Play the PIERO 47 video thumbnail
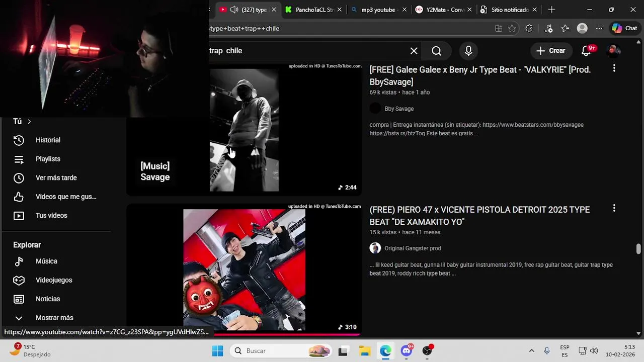The height and width of the screenshot is (362, 644). click(244, 269)
